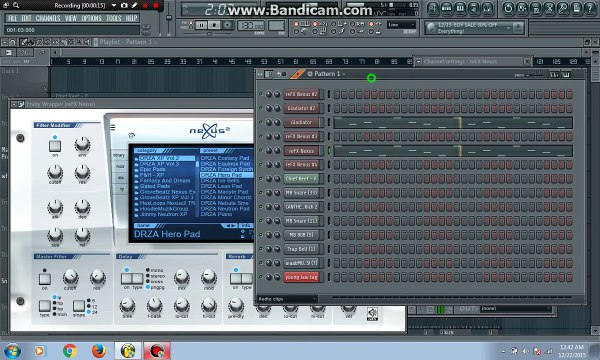600x360 pixels.
Task: Open the FILE menu
Action: (13, 18)
